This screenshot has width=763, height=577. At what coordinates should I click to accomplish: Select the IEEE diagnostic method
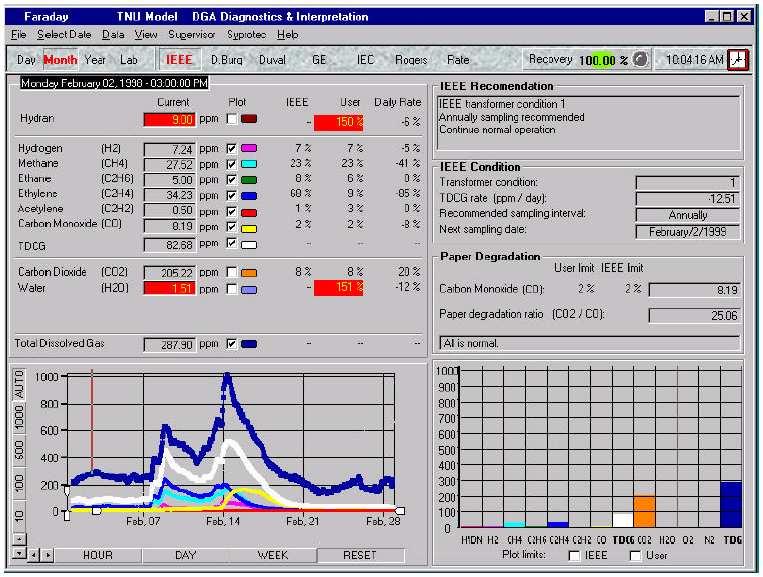(179, 59)
